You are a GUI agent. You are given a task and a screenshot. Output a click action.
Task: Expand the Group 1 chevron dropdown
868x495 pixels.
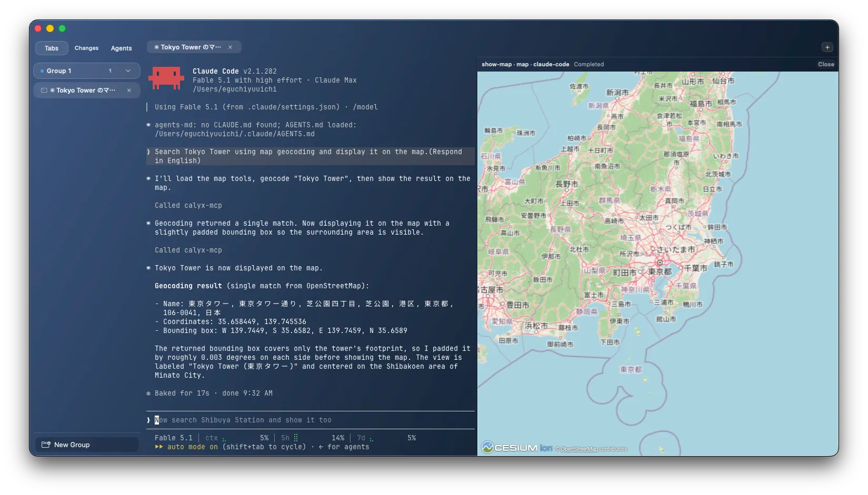[128, 70]
